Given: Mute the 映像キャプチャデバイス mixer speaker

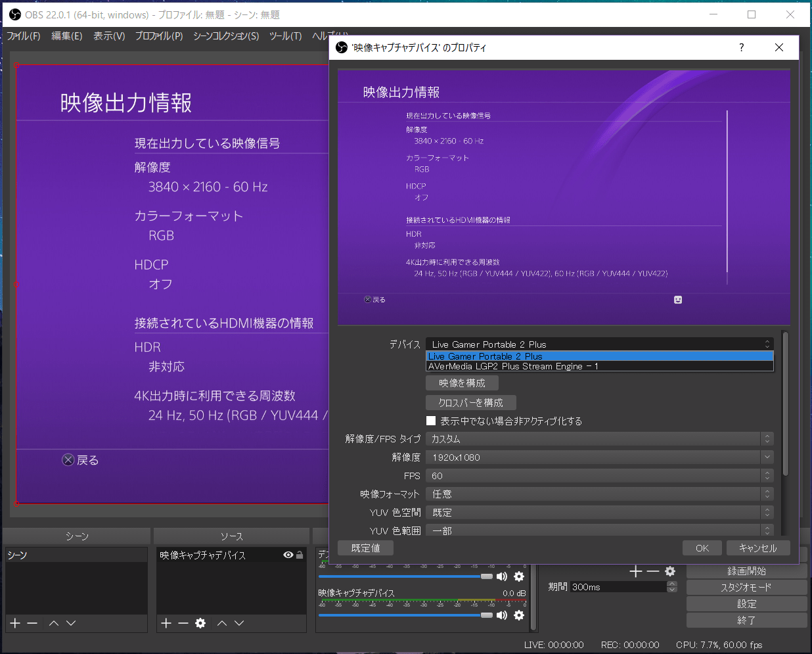Looking at the screenshot, I should 502,615.
